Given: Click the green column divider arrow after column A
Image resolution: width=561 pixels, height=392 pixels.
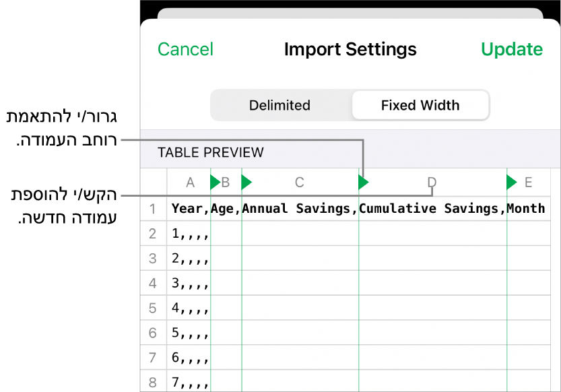Looking at the screenshot, I should coord(214,182).
